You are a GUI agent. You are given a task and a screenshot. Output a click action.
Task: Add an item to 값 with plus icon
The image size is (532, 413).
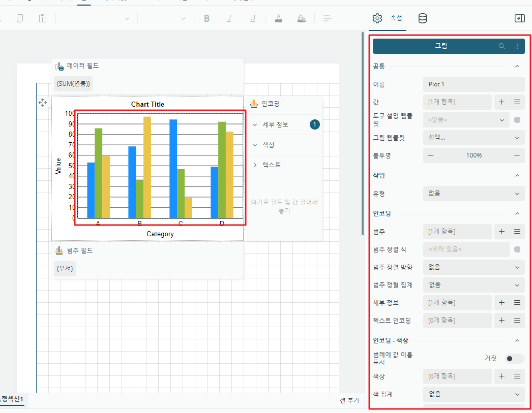click(x=502, y=102)
